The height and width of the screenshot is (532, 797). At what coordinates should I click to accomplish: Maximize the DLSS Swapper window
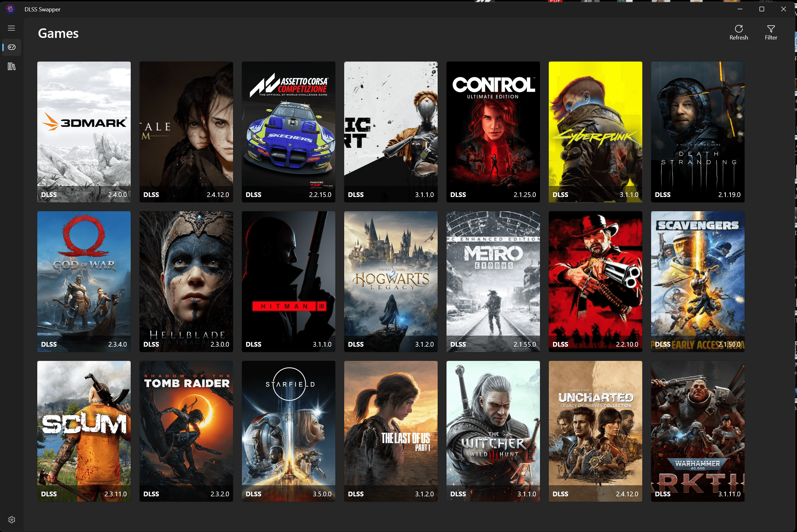[761, 9]
